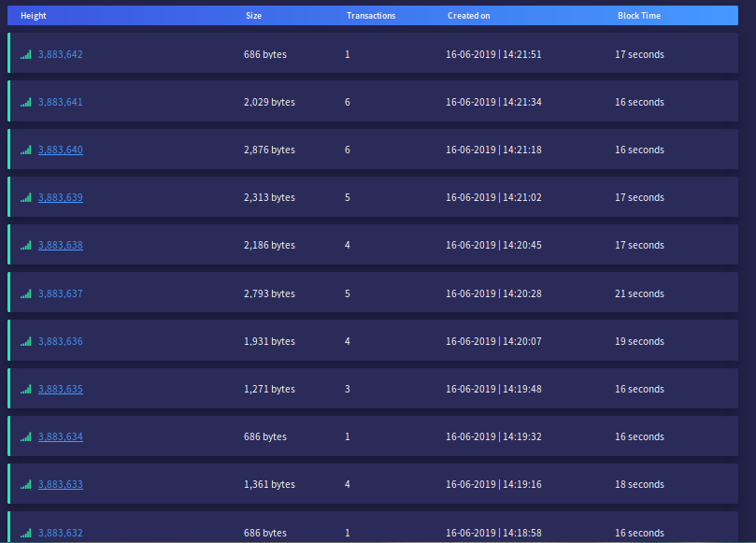The image size is (756, 543).
Task: Click the Size column header
Action: pos(253,16)
